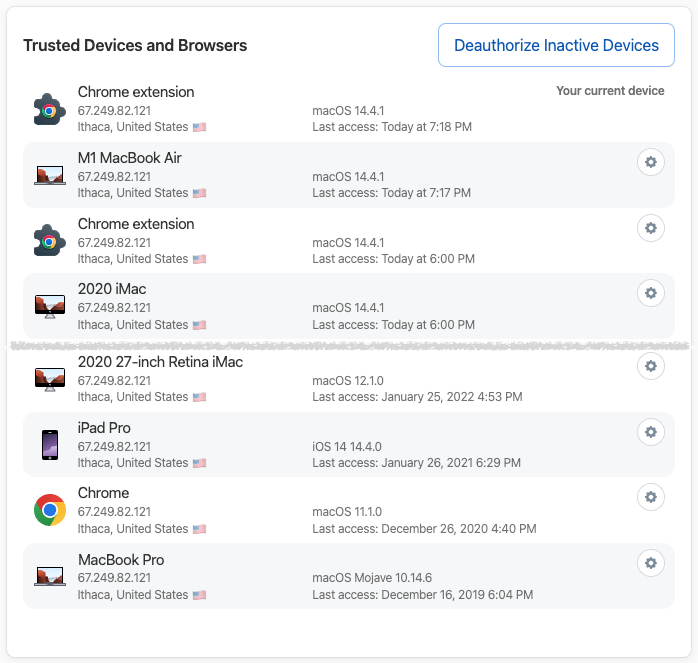Image resolution: width=698 pixels, height=663 pixels.
Task: Click the iPad Pro device icon
Action: (50, 445)
